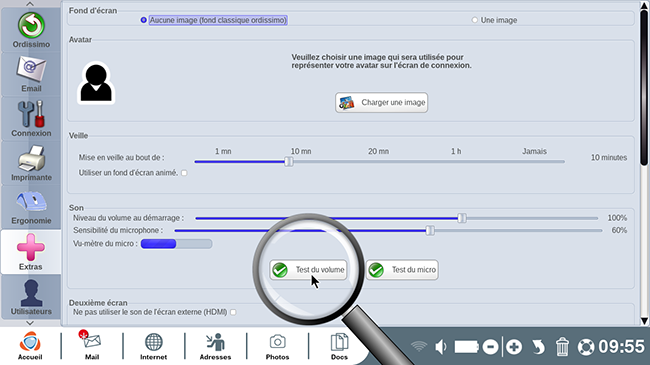650x365 pixels.
Task: Open Mail from the bottom bar
Action: (x=92, y=346)
